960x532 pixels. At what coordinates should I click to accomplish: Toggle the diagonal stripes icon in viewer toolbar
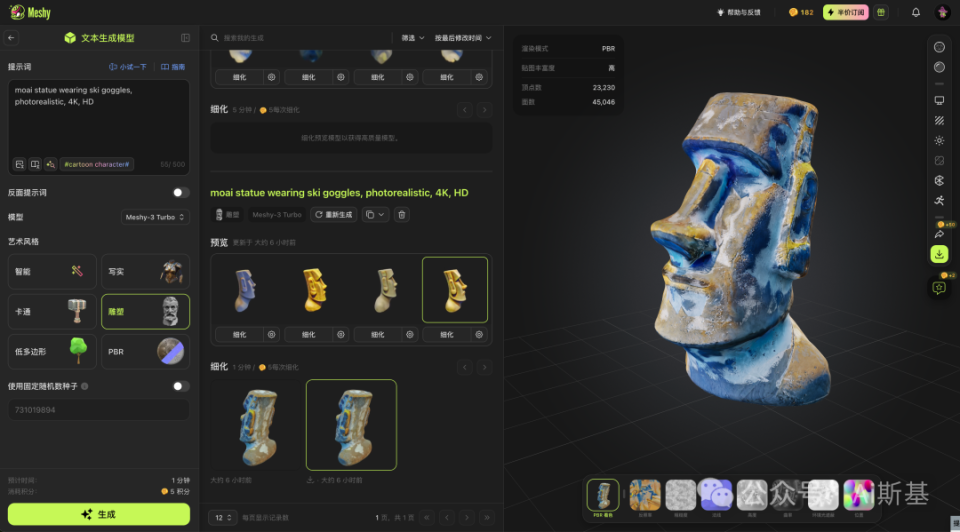pyautogui.click(x=939, y=121)
